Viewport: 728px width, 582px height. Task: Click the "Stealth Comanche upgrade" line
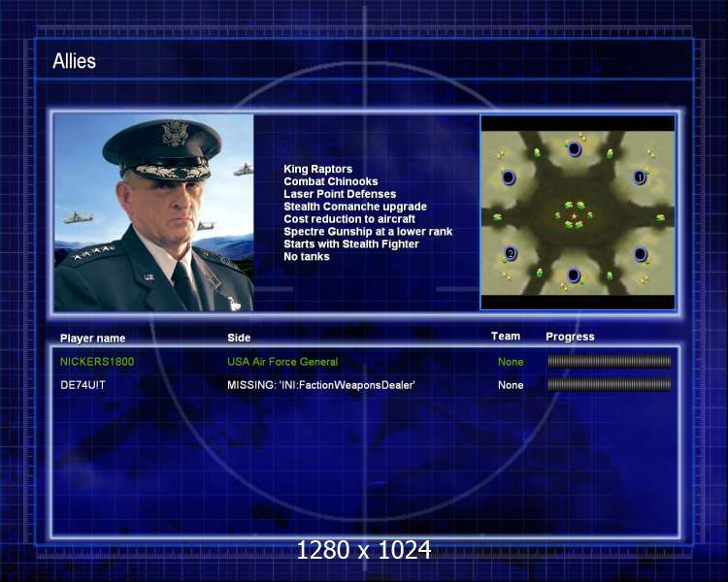pos(355,207)
